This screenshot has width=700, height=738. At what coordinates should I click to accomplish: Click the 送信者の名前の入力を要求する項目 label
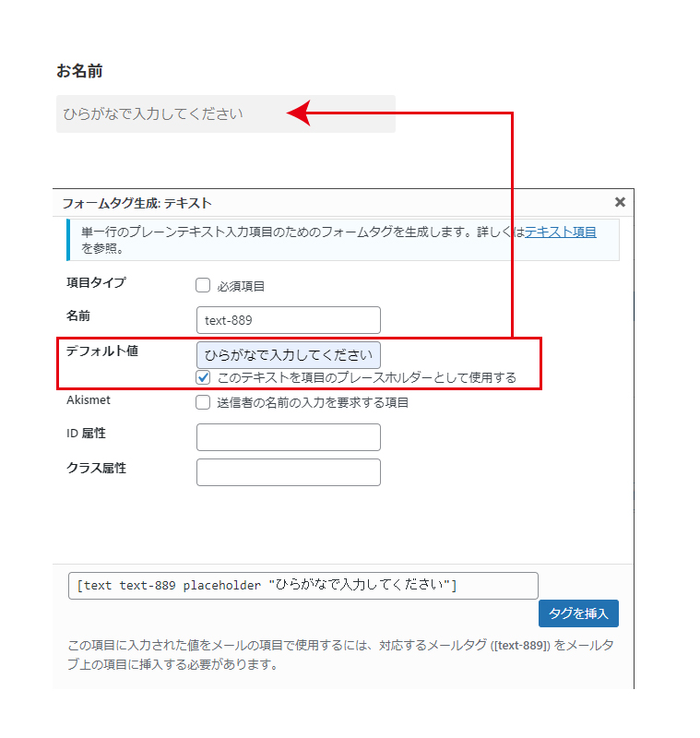pos(313,402)
